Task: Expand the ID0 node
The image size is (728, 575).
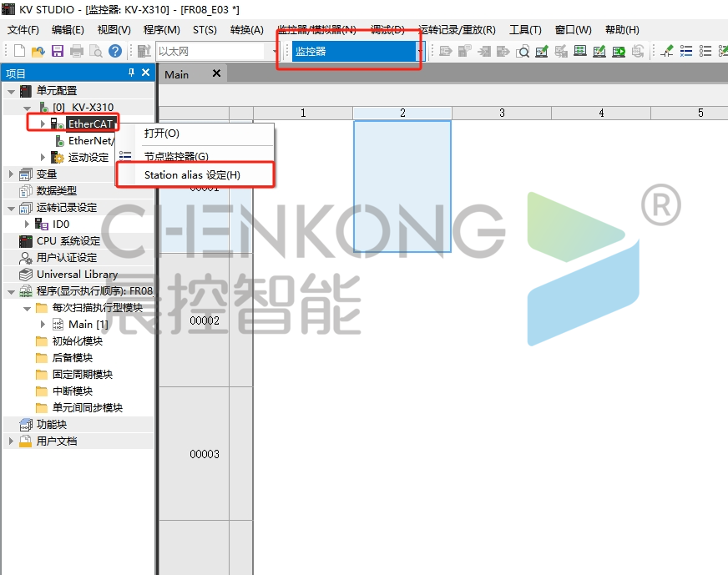Action: (27, 224)
